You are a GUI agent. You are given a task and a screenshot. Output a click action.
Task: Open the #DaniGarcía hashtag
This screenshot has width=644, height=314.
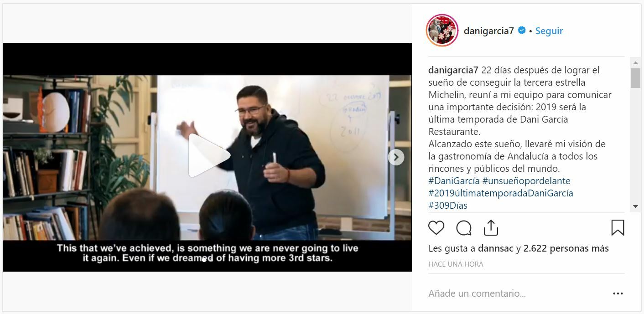[x=453, y=181]
